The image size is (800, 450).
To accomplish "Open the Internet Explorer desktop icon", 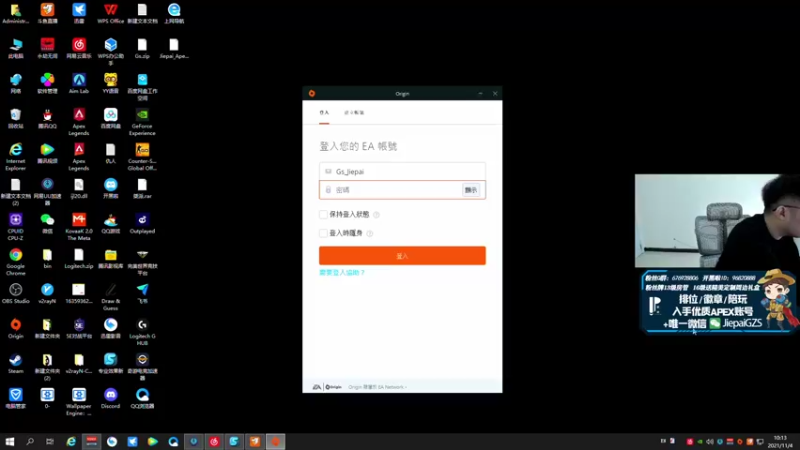I will coord(16,157).
